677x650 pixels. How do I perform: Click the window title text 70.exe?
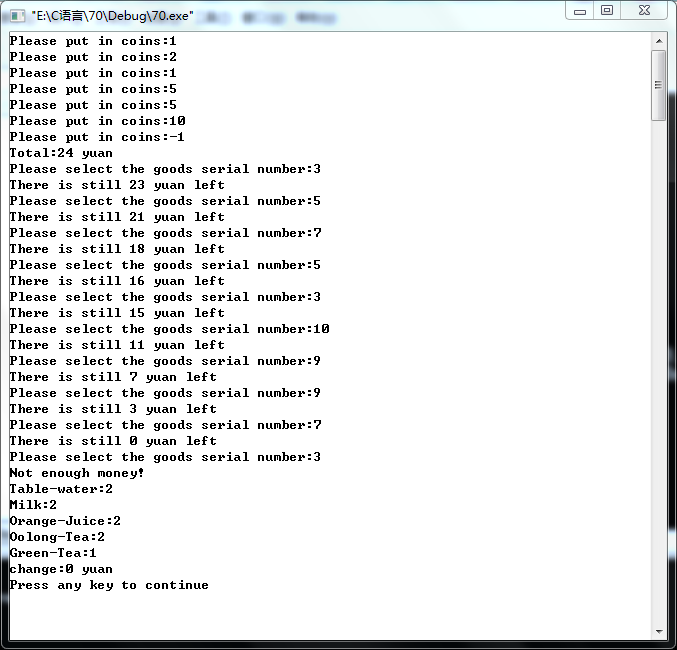pyautogui.click(x=113, y=16)
